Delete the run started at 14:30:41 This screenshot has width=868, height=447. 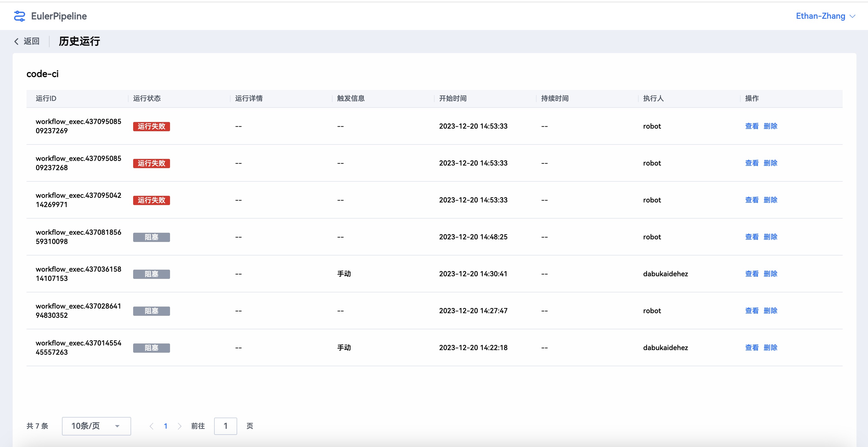(770, 274)
